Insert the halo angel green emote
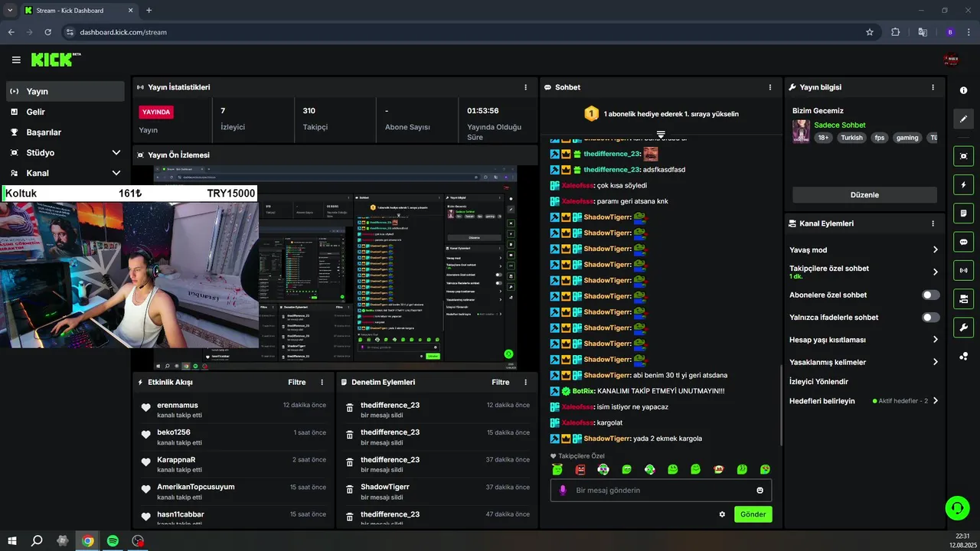980x551 pixels. [x=557, y=469]
